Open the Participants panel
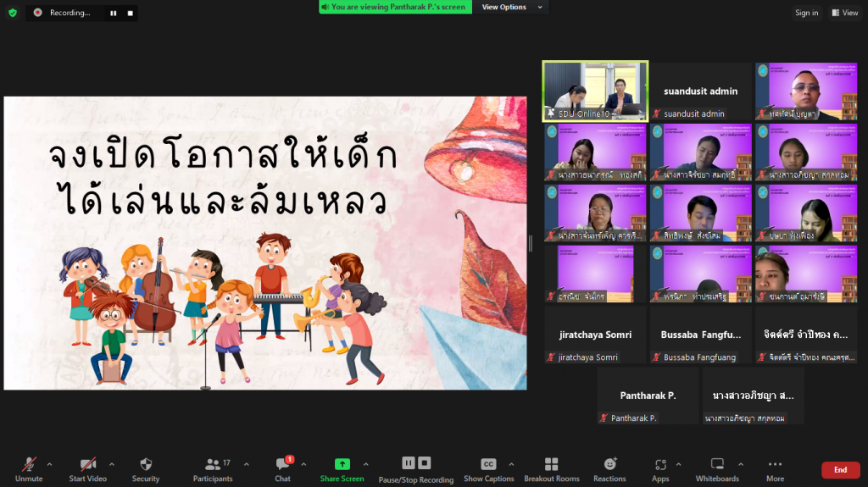The image size is (868, 487). [x=213, y=468]
